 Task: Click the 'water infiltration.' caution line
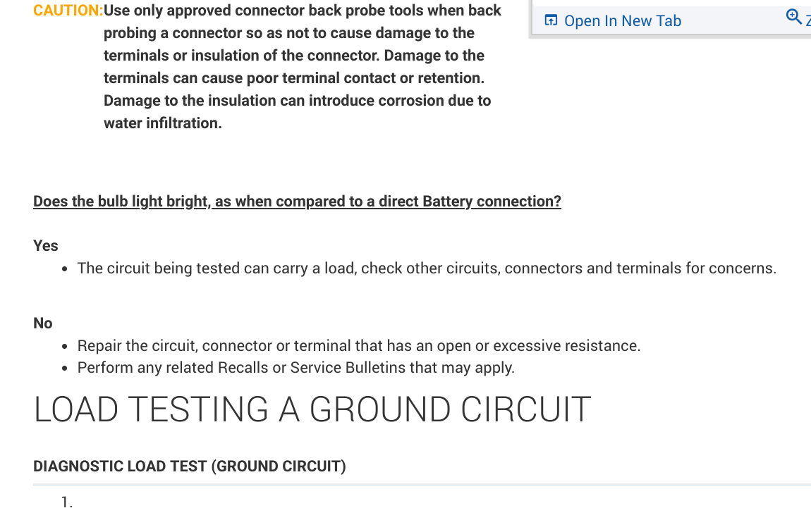click(x=163, y=123)
